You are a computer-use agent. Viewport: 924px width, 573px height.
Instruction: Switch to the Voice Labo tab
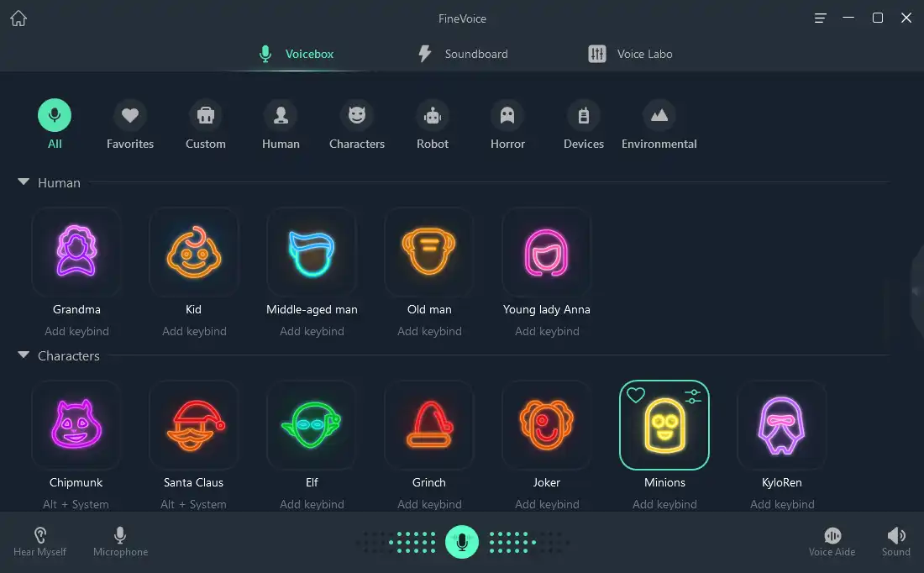tap(630, 54)
